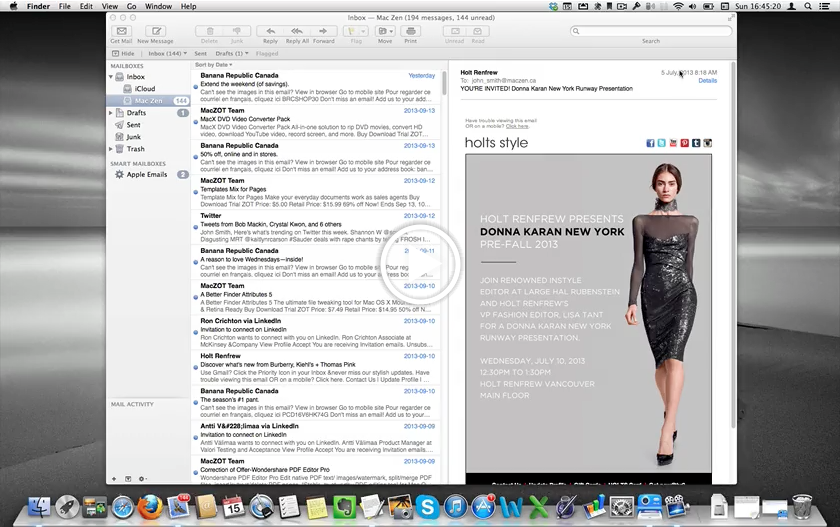Screen dimensions: 840x527
Task: Click the video play button overlay
Action: point(421,265)
